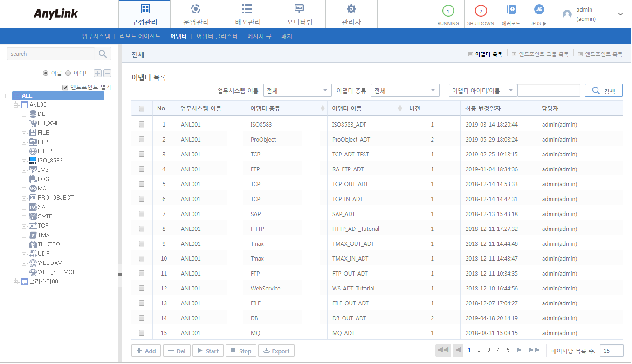Expand the TCP node in the tree
632x364 pixels.
coord(24,226)
